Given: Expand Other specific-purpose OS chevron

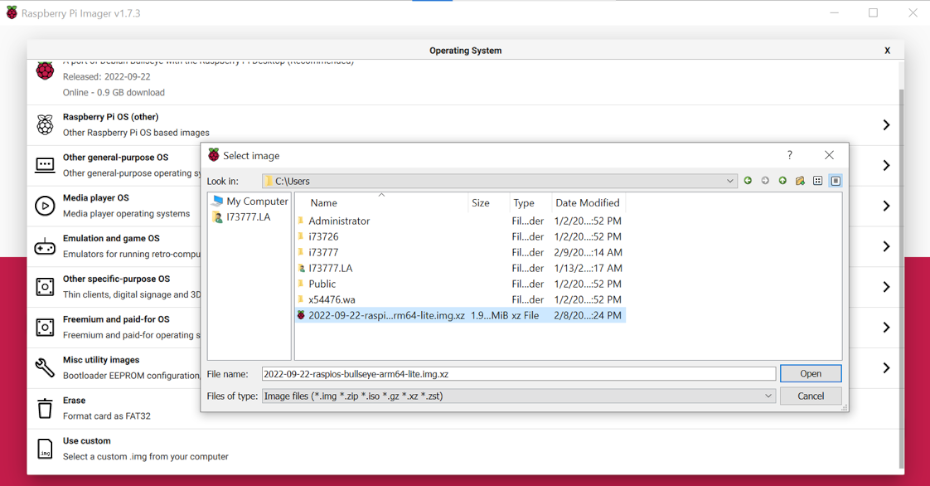Looking at the screenshot, I should pos(886,287).
